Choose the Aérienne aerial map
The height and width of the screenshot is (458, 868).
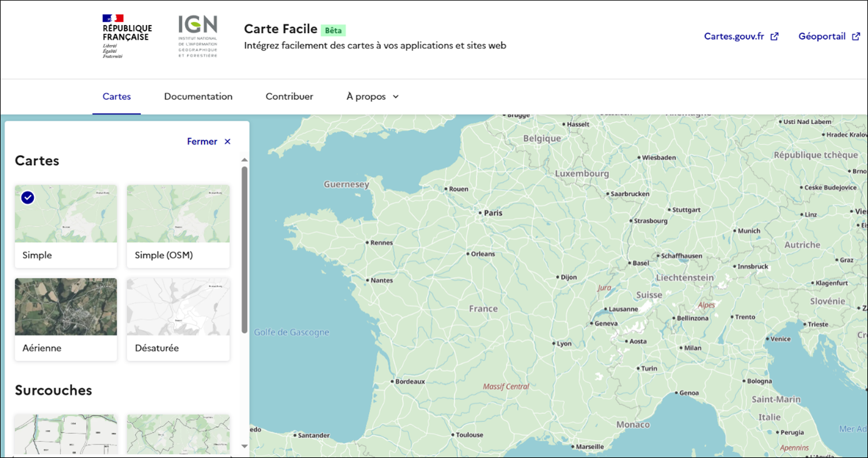66,319
